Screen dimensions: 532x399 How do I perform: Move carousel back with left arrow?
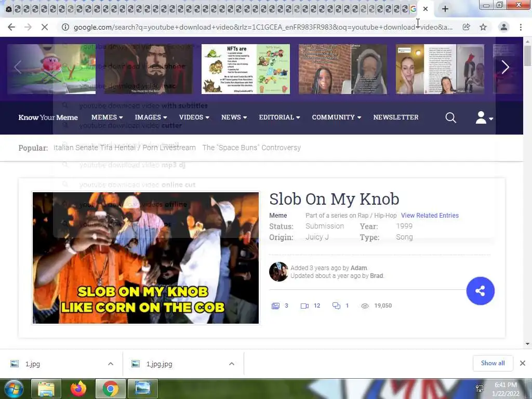click(18, 67)
